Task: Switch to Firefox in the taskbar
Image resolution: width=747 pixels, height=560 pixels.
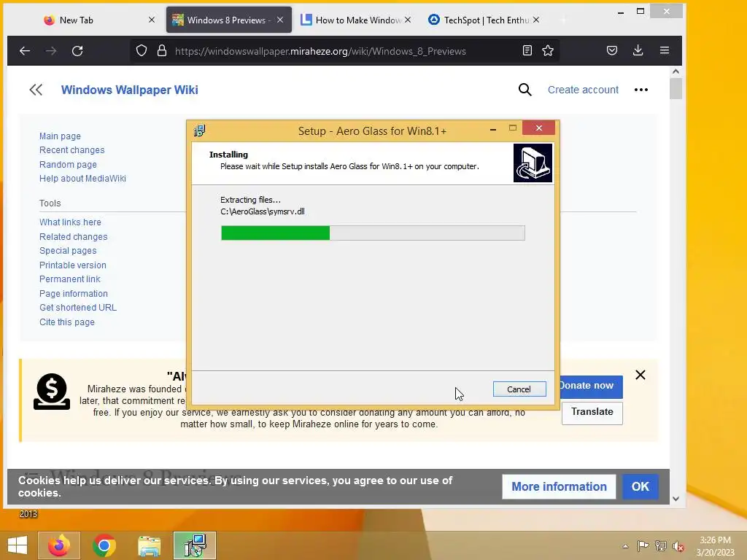Action: point(59,545)
